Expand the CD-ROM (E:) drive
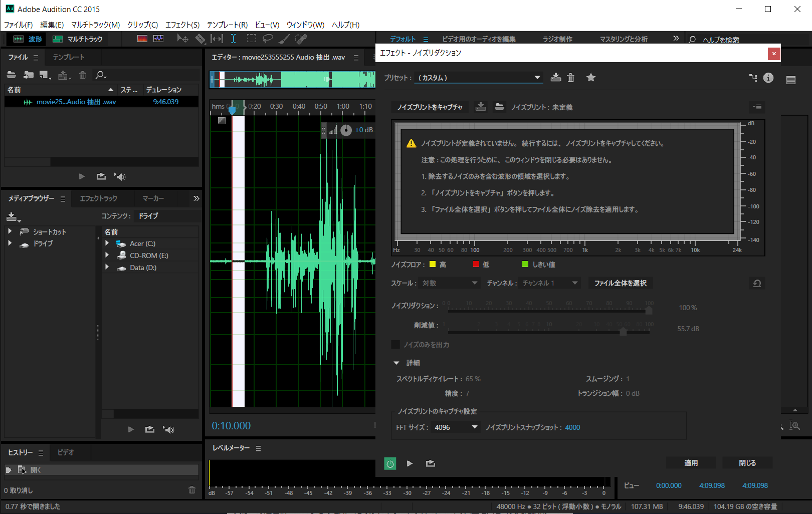Image resolution: width=812 pixels, height=514 pixels. click(x=107, y=255)
